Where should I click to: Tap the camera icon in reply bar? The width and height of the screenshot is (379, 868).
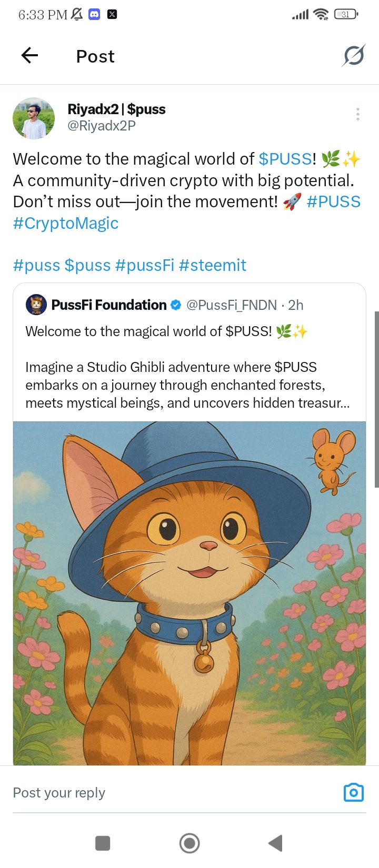point(353,792)
